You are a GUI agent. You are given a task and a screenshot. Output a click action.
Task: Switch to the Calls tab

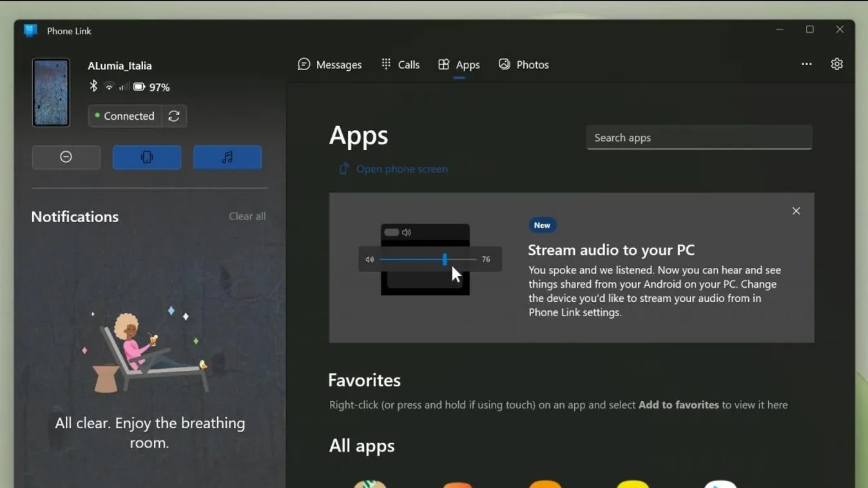[400, 64]
